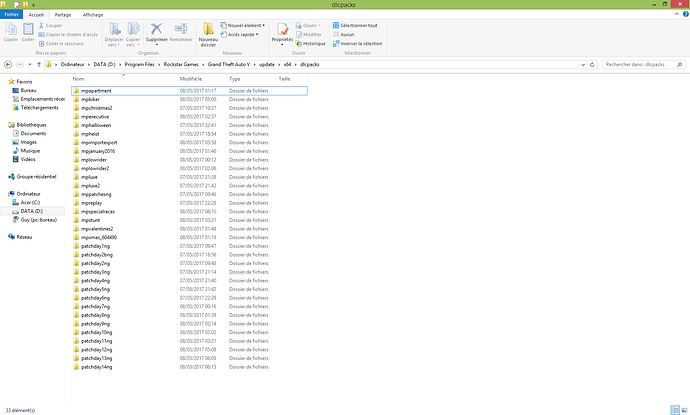Open Copier vers in the ribbon

tap(133, 34)
